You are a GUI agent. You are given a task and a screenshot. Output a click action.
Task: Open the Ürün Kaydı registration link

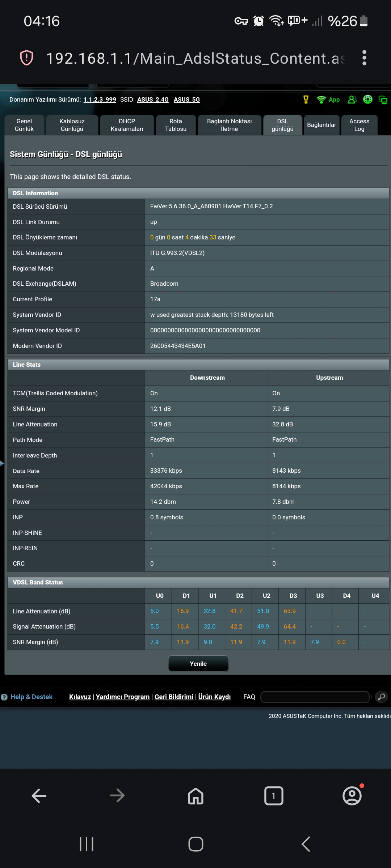(215, 697)
